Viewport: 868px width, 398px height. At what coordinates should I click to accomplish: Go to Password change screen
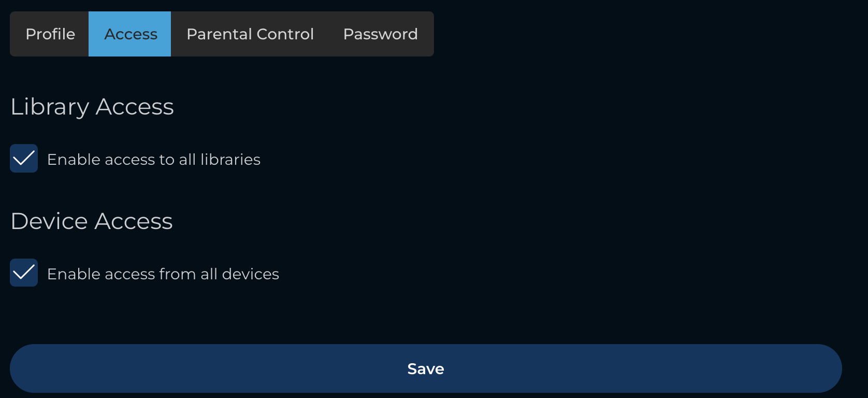coord(380,34)
